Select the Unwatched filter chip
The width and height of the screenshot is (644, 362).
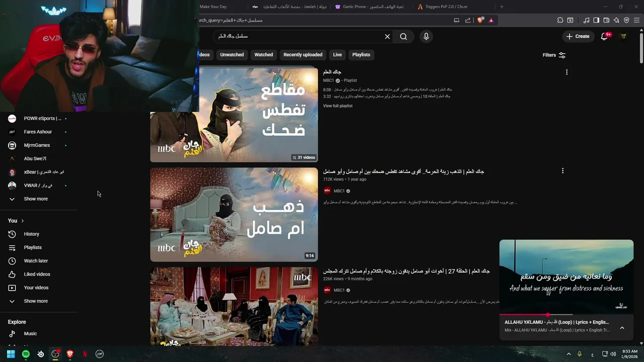232,55
